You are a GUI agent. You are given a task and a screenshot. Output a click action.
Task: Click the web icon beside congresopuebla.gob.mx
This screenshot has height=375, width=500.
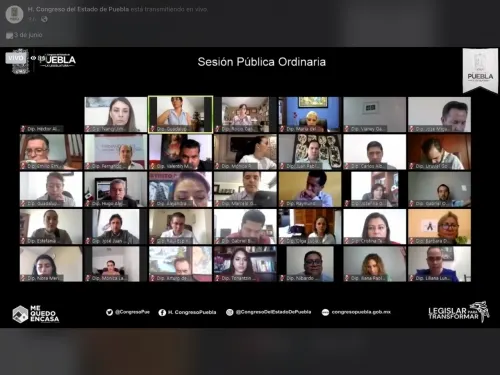click(325, 312)
